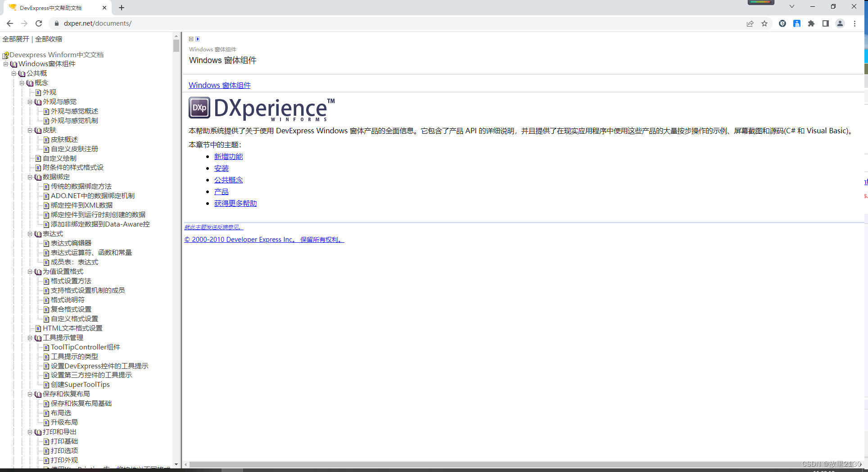Open the 产品 link
This screenshot has height=472, width=868.
[222, 191]
